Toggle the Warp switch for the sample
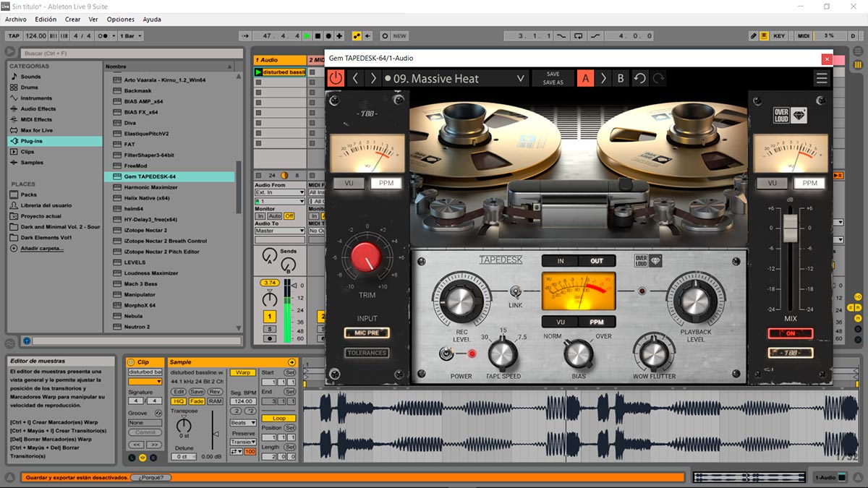The width and height of the screenshot is (868, 488). 243,372
